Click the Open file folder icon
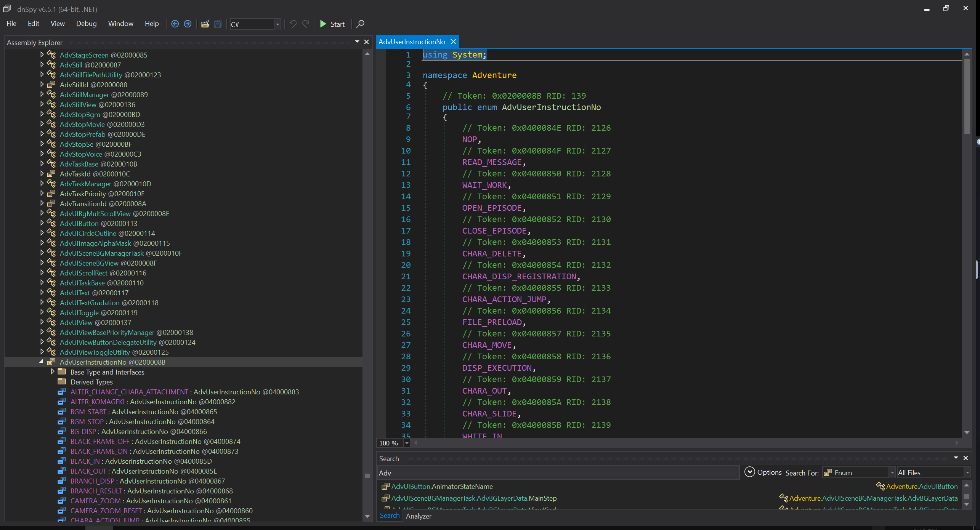 click(x=205, y=24)
